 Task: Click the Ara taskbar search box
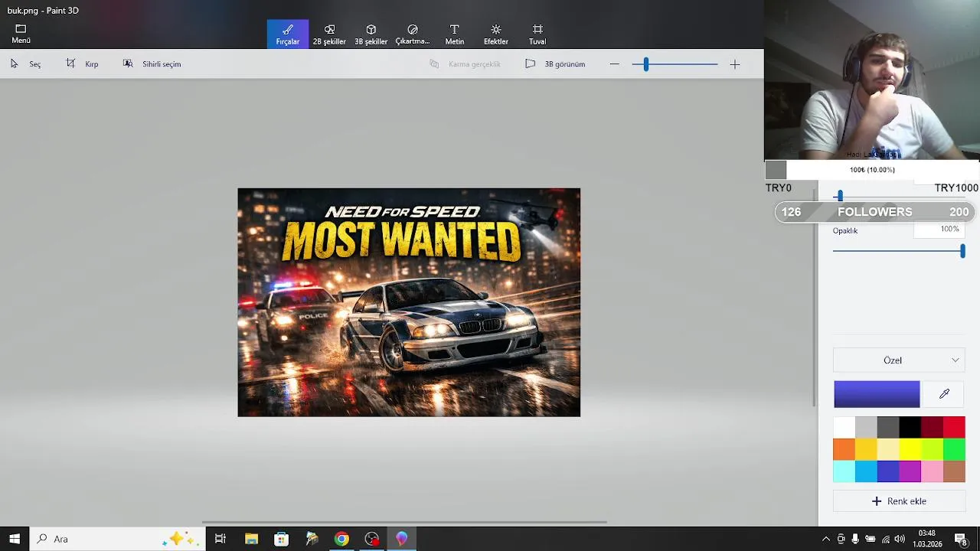[118, 539]
